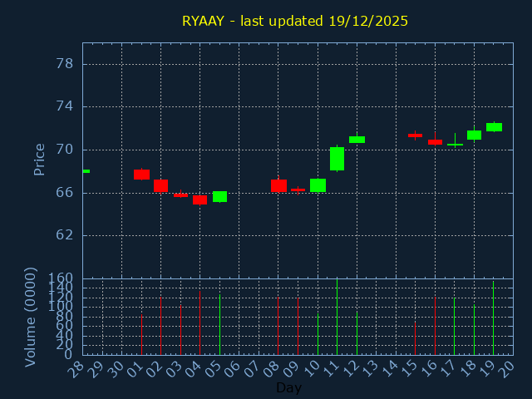Click the tall green candlestick on day 11
Image resolution: width=532 pixels, height=399 pixels.
[337, 159]
